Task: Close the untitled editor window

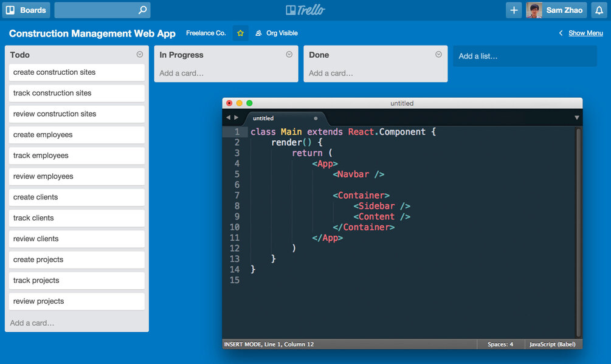Action: coord(229,103)
